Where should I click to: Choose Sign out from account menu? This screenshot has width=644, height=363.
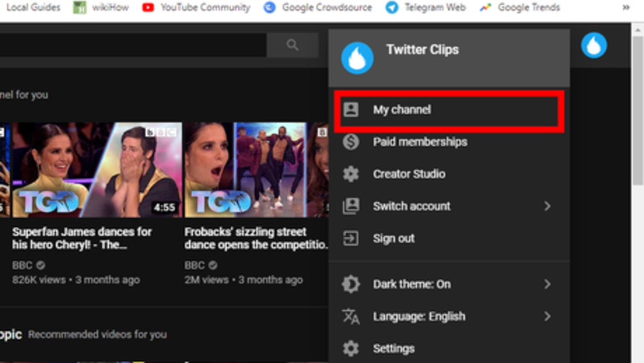pyautogui.click(x=449, y=238)
